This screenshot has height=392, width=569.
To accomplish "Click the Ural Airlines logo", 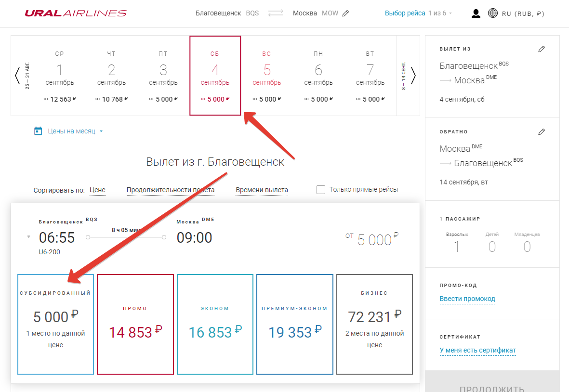I will click(76, 13).
